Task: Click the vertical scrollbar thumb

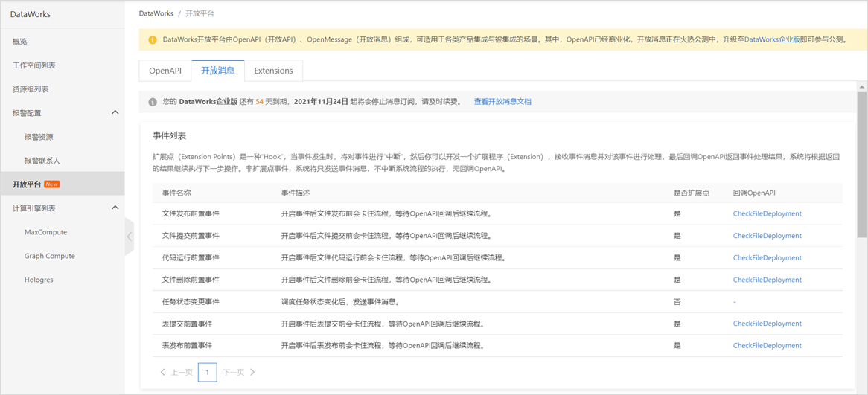Action: click(x=861, y=165)
